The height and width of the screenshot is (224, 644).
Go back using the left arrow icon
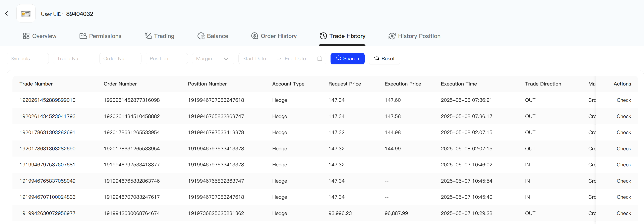[x=7, y=13]
